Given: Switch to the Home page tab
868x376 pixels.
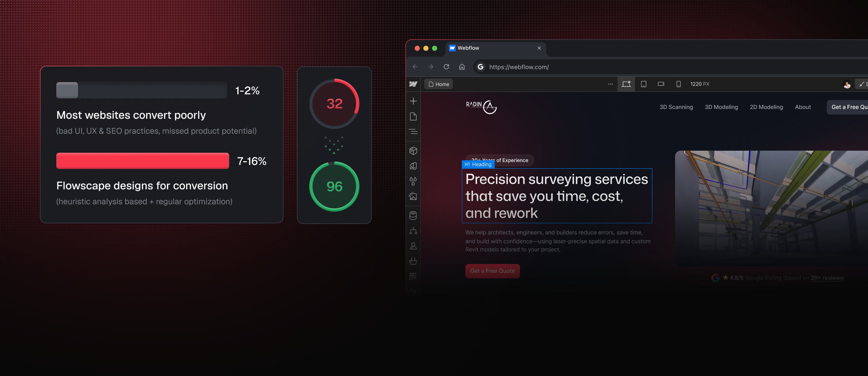Looking at the screenshot, I should click(438, 84).
